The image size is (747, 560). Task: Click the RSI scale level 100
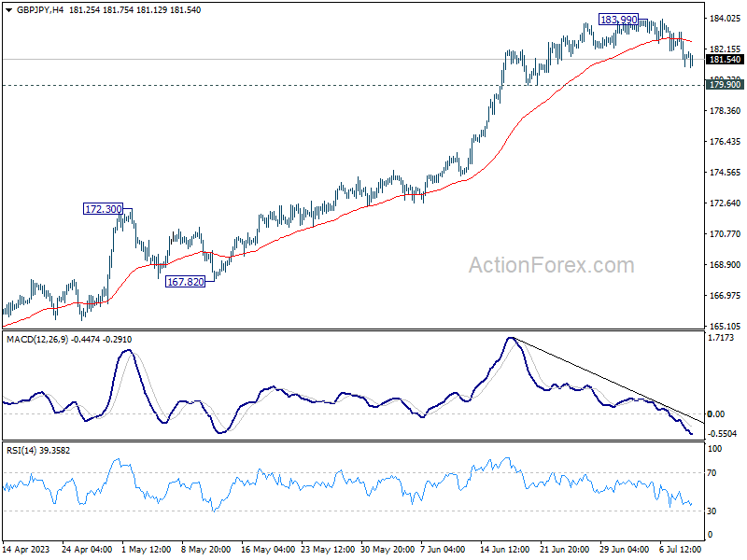click(x=714, y=449)
